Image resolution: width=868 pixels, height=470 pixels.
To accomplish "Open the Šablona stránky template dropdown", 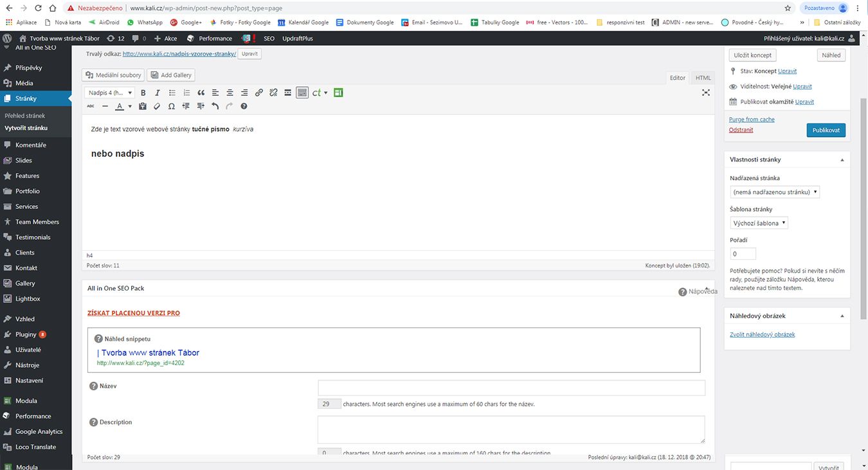I will click(x=759, y=223).
